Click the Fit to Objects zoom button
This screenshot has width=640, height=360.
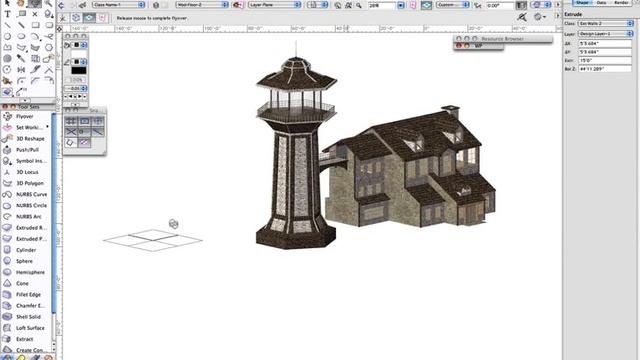(x=348, y=5)
